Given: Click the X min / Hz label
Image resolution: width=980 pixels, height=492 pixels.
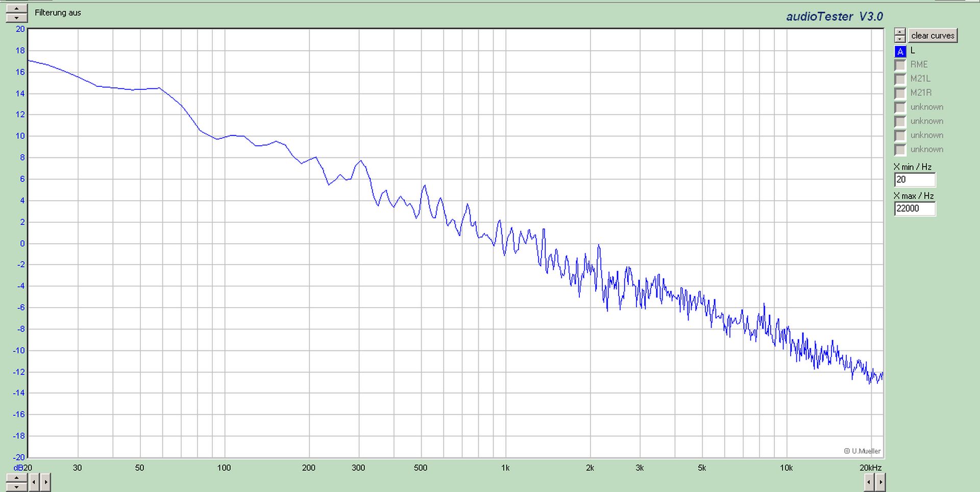Looking at the screenshot, I should coord(913,167).
